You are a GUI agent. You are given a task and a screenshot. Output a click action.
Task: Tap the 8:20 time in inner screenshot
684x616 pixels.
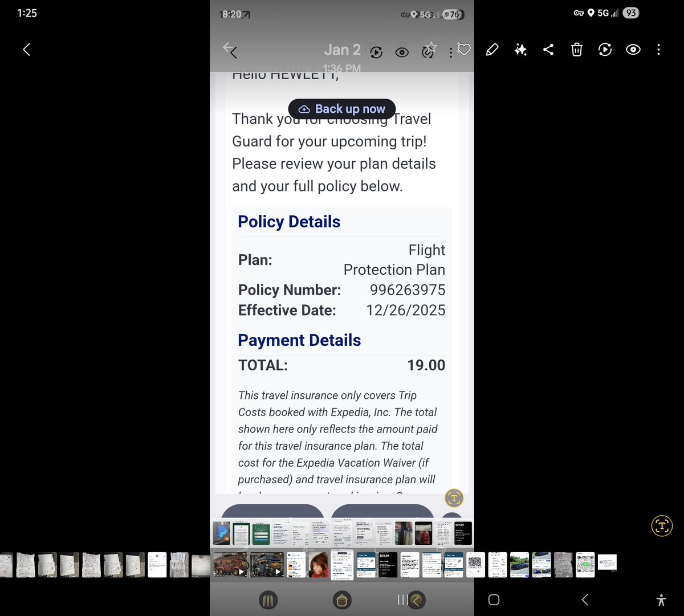coord(231,14)
